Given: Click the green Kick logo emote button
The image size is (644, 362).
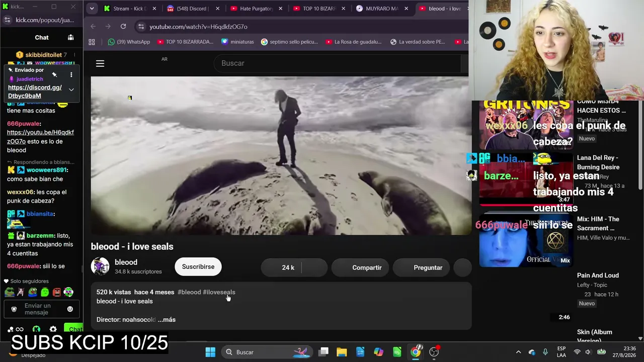Looking at the screenshot, I should coord(36,329).
